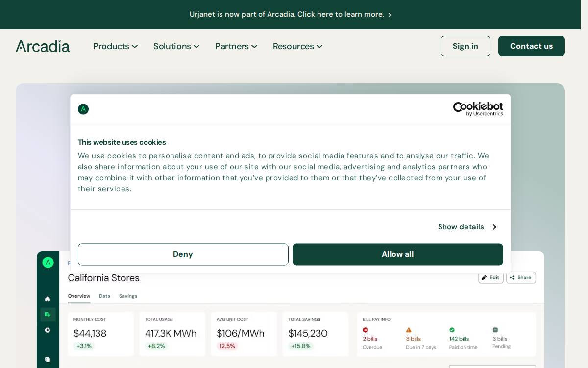Click the California Stores heading
This screenshot has height=368, width=588.
[x=103, y=278]
